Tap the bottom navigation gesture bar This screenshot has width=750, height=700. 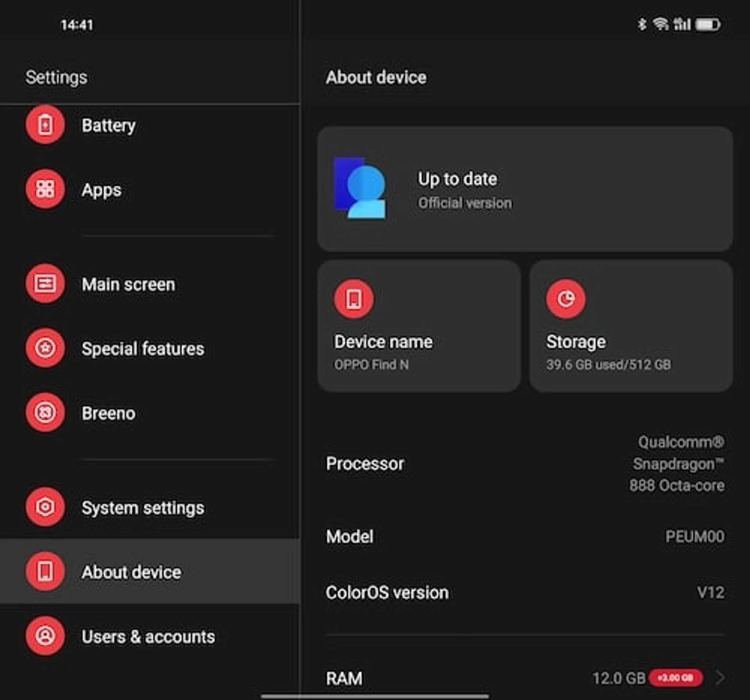tap(375, 696)
